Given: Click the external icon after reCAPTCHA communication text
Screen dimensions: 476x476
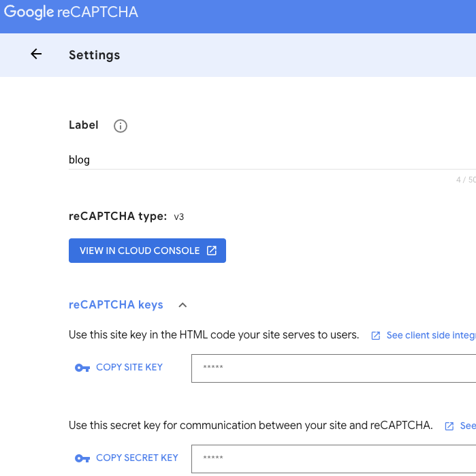Looking at the screenshot, I should [x=449, y=426].
